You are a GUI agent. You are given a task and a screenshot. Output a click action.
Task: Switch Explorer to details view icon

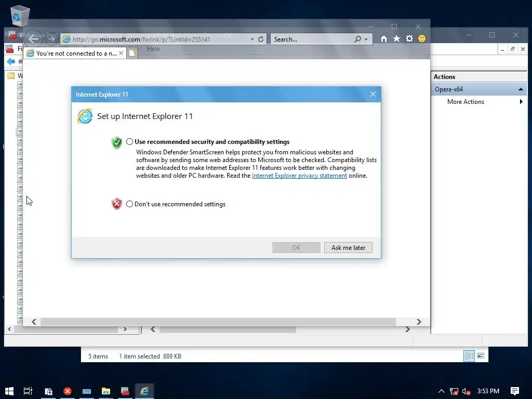pyautogui.click(x=469, y=356)
